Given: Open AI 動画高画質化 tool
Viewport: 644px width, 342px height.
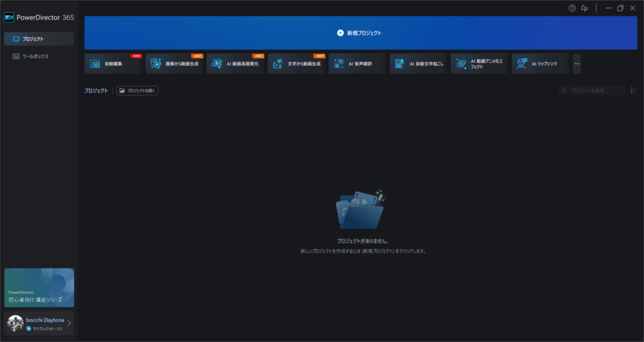Looking at the screenshot, I should [235, 63].
